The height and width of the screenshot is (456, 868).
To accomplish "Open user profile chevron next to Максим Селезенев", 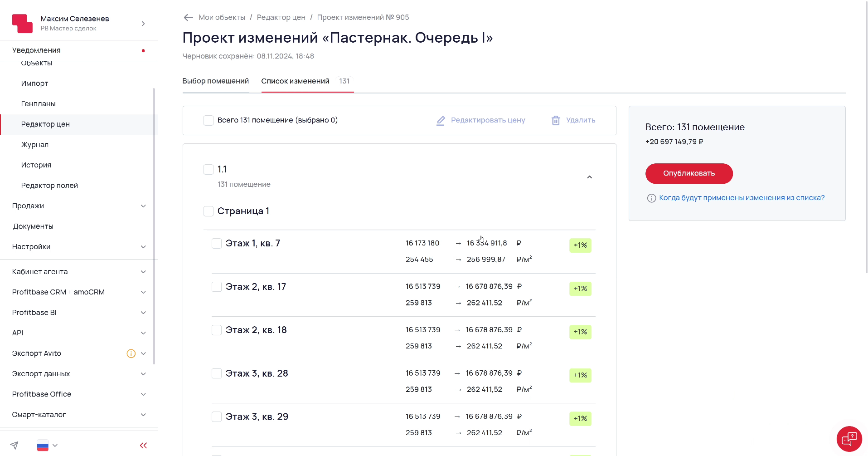I will 143,24.
